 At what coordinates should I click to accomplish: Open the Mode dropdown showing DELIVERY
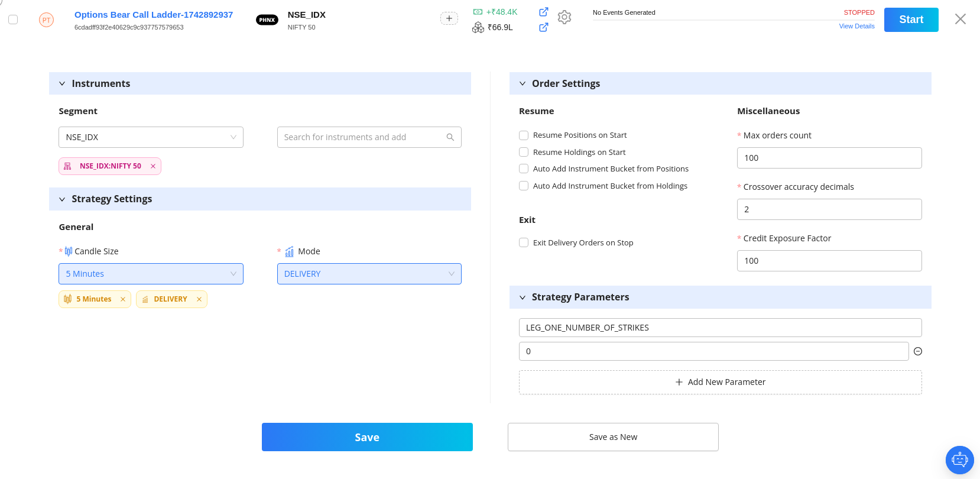tap(369, 274)
